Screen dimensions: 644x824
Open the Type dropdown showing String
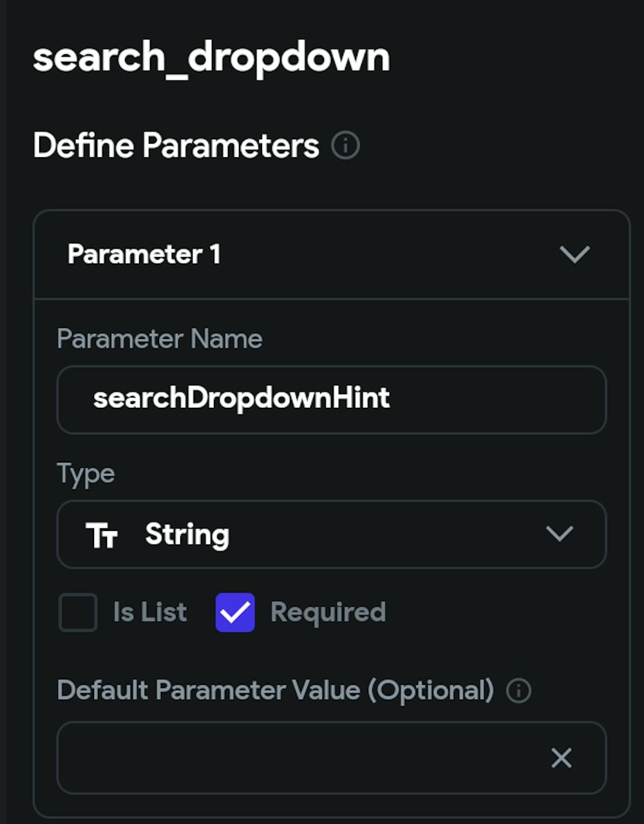point(332,535)
